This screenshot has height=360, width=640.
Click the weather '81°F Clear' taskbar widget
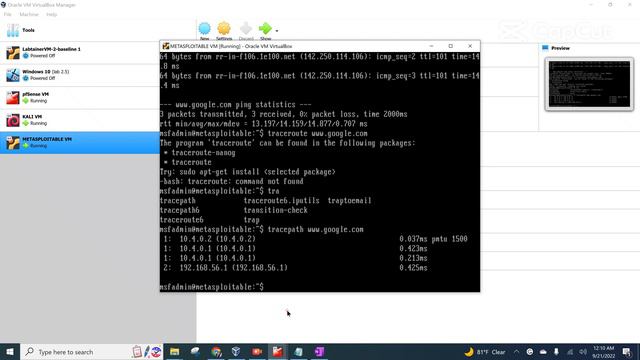[x=485, y=352]
